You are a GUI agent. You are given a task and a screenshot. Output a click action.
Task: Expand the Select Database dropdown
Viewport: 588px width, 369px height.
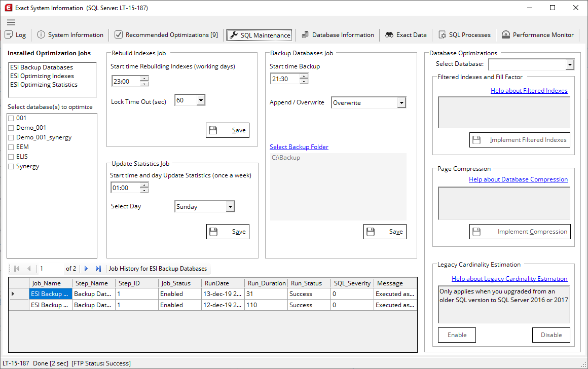(x=570, y=64)
